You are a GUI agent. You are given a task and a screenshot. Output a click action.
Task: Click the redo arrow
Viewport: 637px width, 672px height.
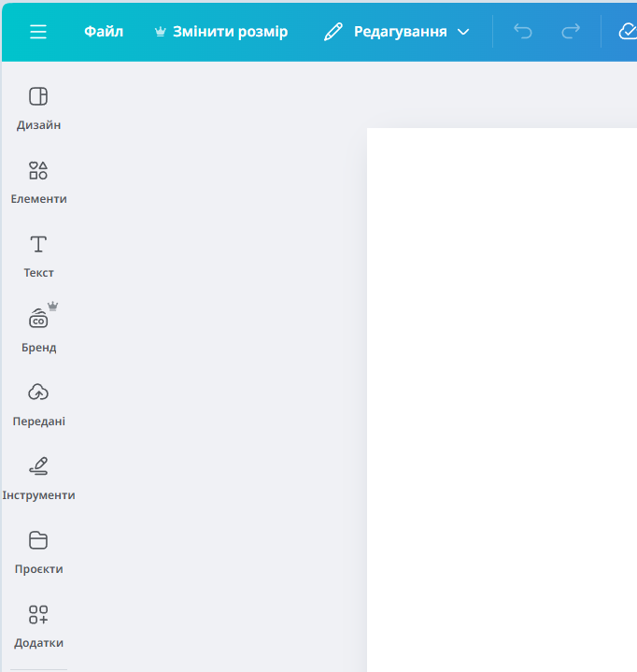coord(570,32)
